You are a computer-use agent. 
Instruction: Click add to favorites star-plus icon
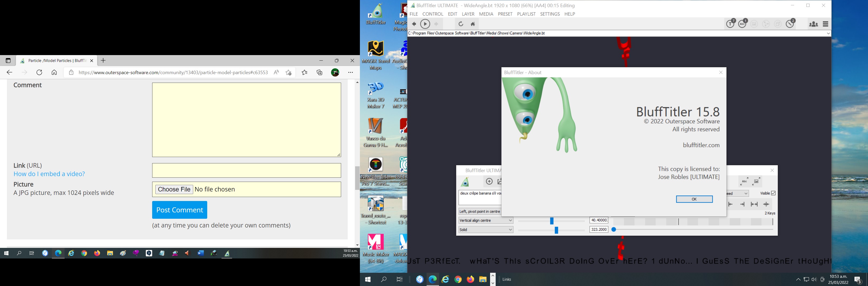pos(289,73)
